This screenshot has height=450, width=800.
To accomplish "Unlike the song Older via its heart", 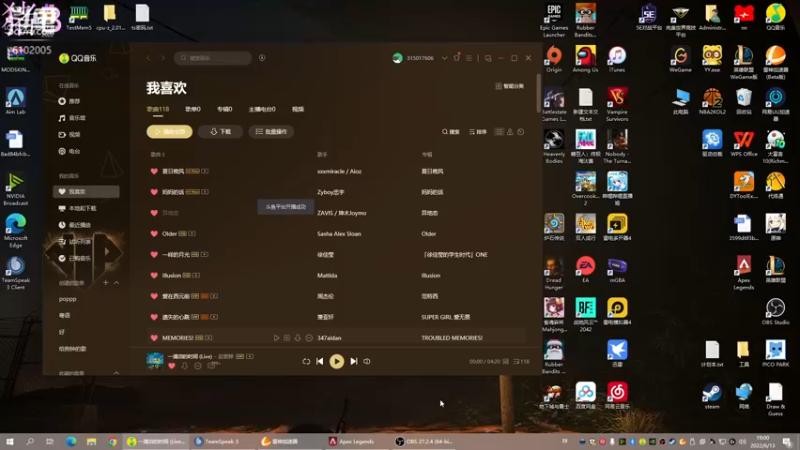I will tap(154, 234).
